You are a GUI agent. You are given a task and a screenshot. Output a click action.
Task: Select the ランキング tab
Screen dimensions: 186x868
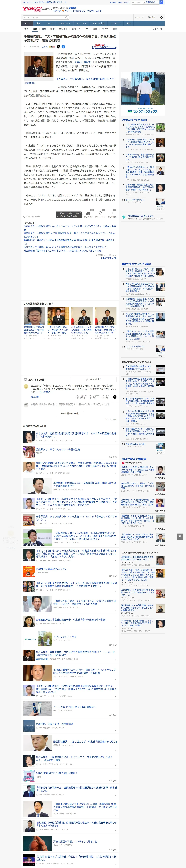[x=115, y=24]
